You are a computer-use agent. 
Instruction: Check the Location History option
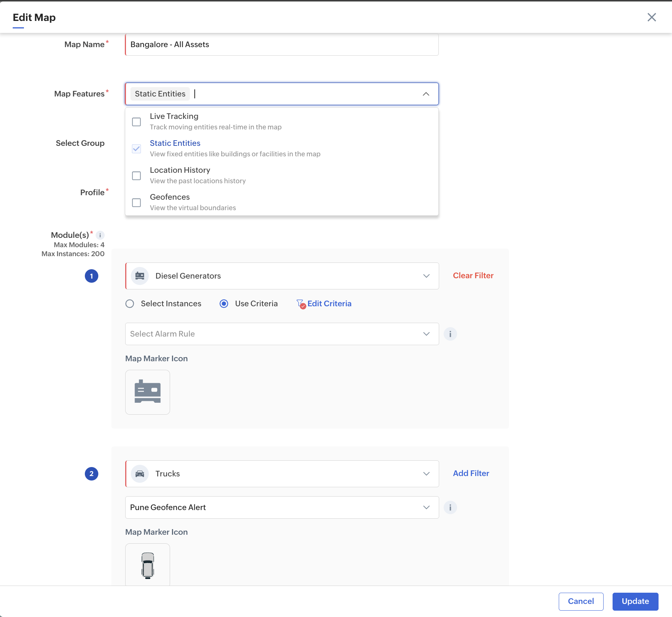[x=137, y=176]
